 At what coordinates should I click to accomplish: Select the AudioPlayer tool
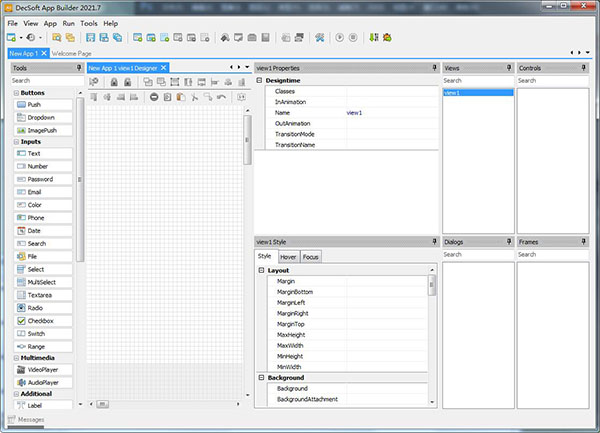click(43, 383)
